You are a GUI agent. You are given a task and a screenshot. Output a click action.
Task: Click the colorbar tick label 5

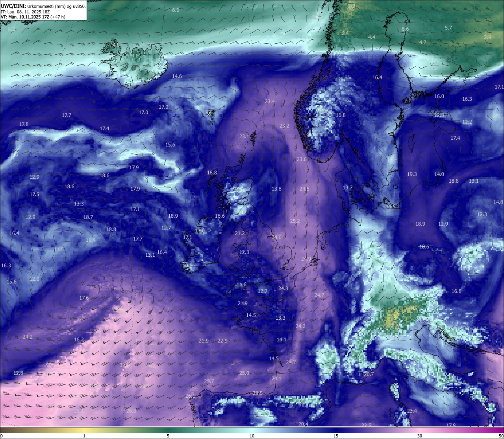click(168, 436)
